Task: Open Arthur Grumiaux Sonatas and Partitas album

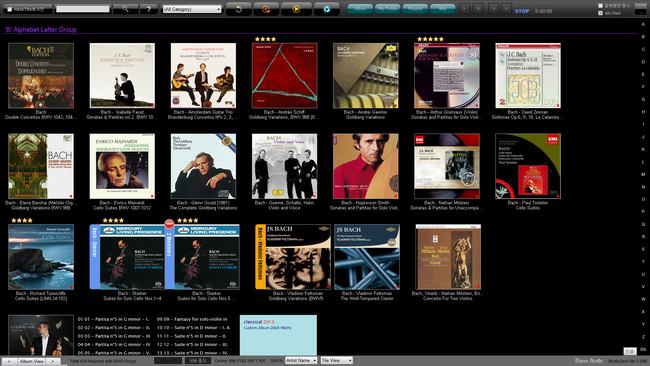Action: (447, 75)
